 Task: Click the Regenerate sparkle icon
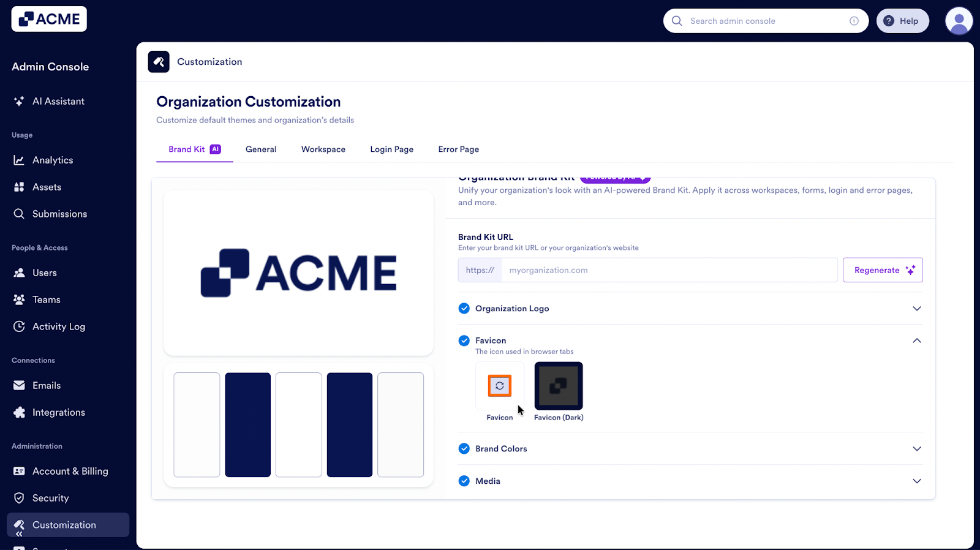tap(910, 270)
